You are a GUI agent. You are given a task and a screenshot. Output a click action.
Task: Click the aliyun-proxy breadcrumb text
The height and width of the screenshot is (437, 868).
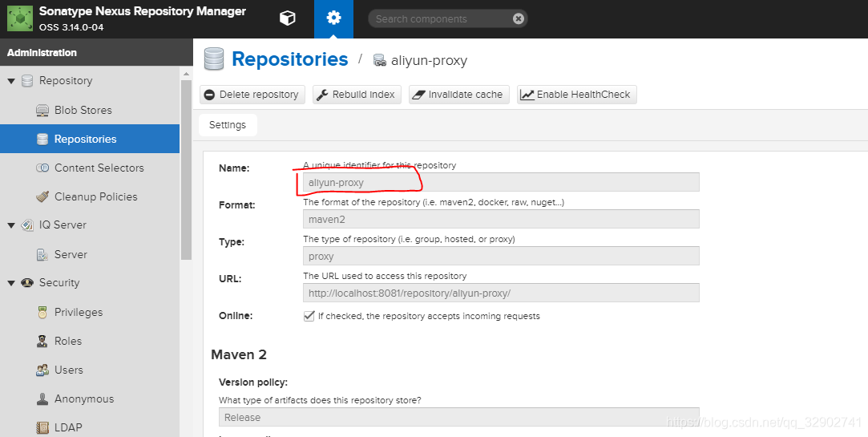pyautogui.click(x=429, y=60)
